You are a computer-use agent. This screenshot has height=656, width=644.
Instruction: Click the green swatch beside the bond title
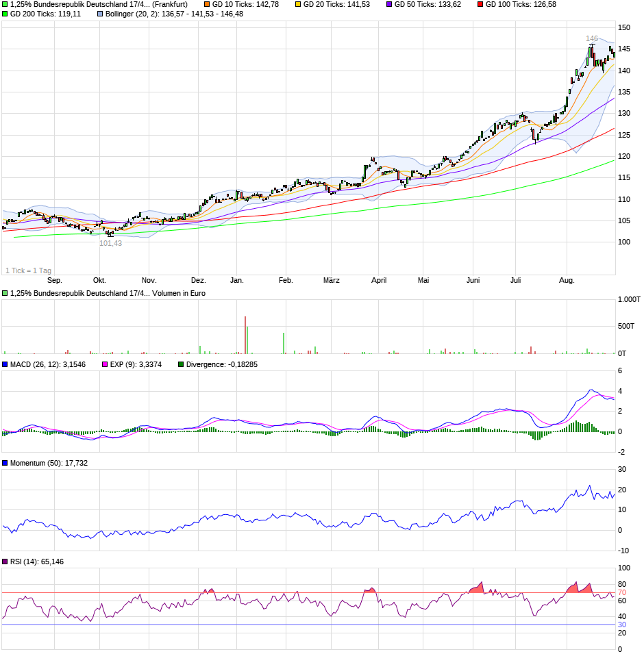pos(5,5)
